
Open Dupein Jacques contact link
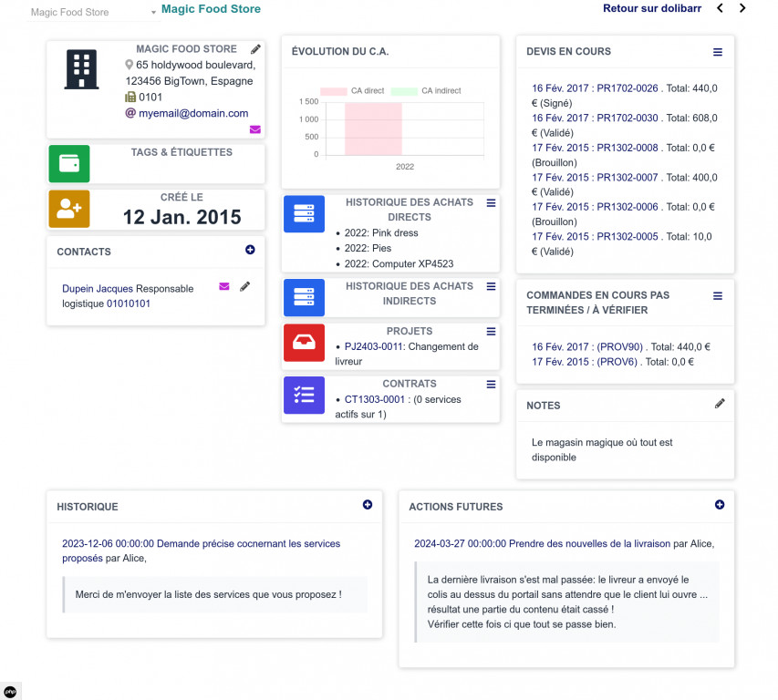point(98,289)
